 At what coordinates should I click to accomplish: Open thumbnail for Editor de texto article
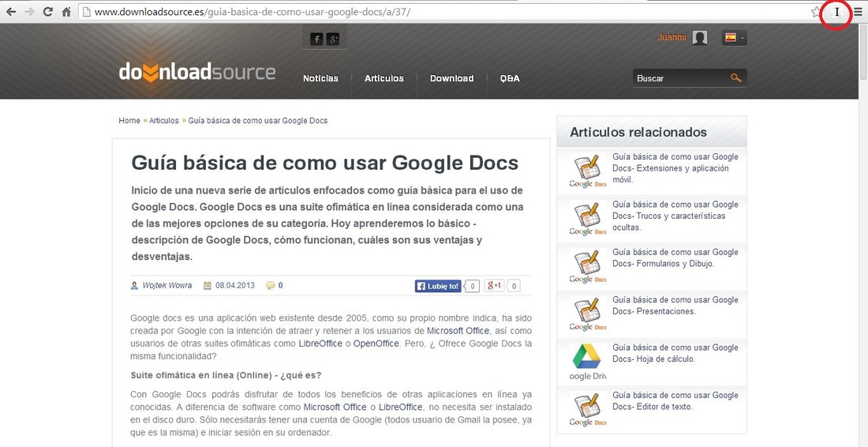[x=588, y=409]
